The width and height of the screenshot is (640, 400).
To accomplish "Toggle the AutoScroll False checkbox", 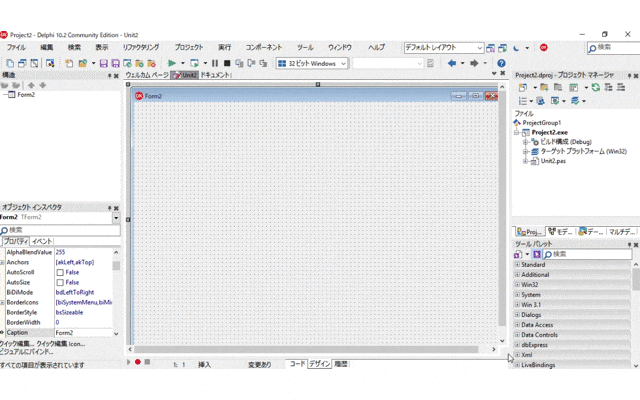I will [x=60, y=272].
